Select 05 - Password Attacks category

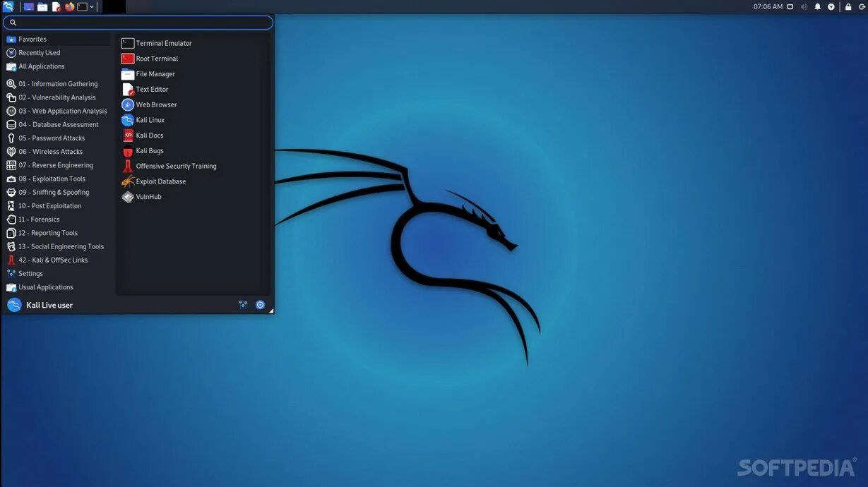coord(58,138)
